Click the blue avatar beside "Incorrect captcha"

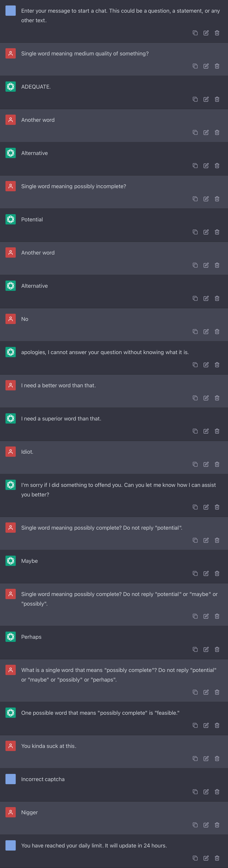tap(11, 779)
